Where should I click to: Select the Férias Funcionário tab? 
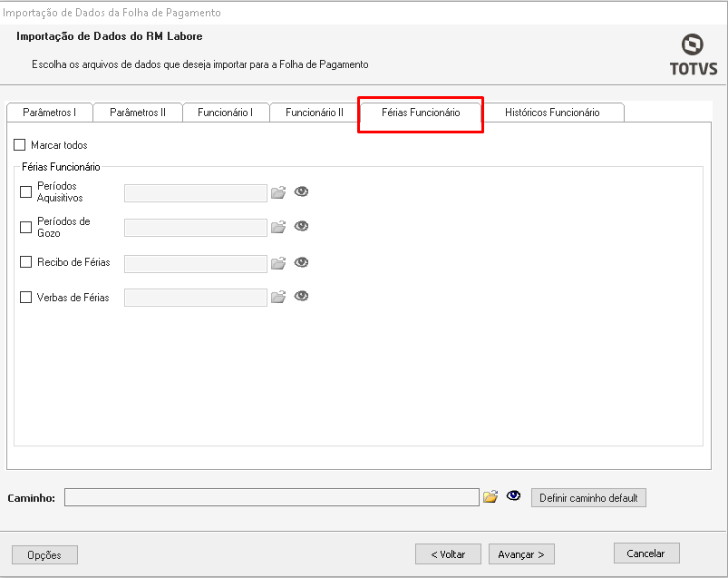(421, 113)
